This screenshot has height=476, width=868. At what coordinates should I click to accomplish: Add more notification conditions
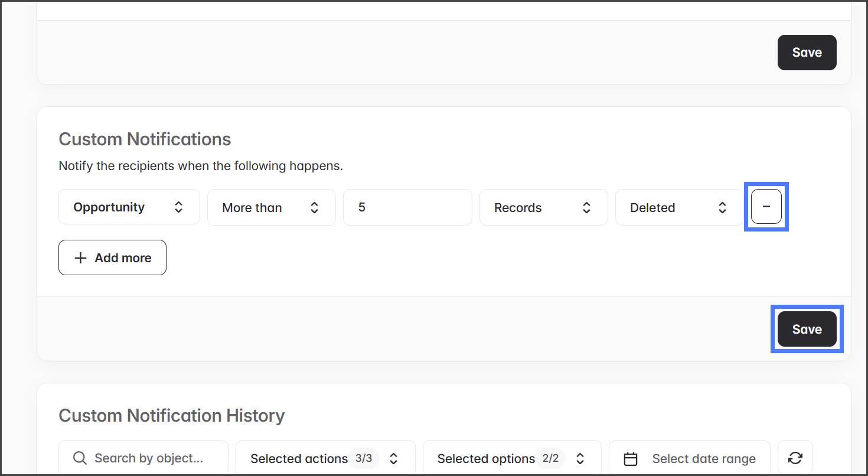(x=112, y=258)
